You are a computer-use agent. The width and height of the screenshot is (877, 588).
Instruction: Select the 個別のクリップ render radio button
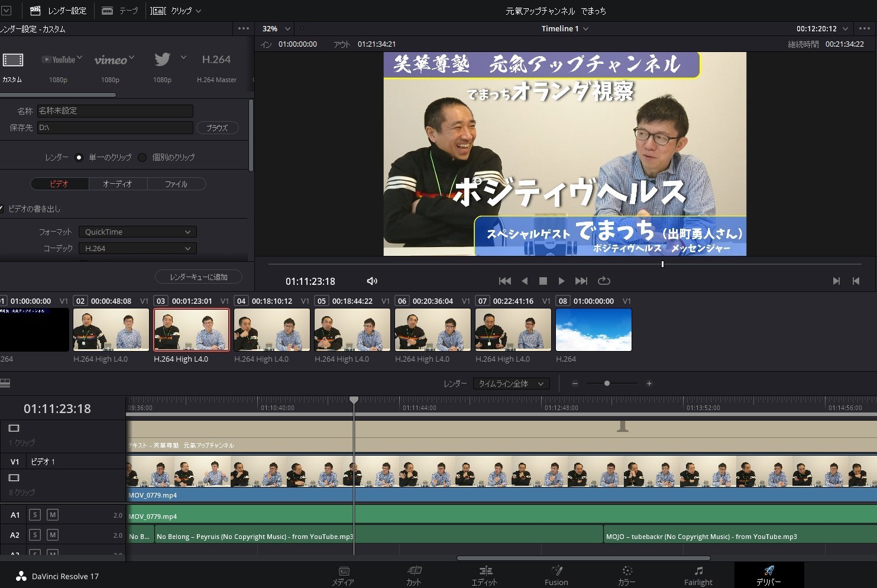pos(143,157)
